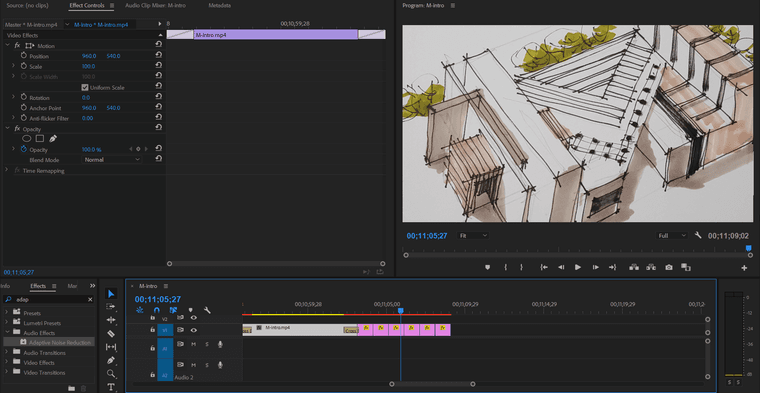Click the Add Marker button in Program monitor
Viewport: 760px width, 393px height.
488,267
